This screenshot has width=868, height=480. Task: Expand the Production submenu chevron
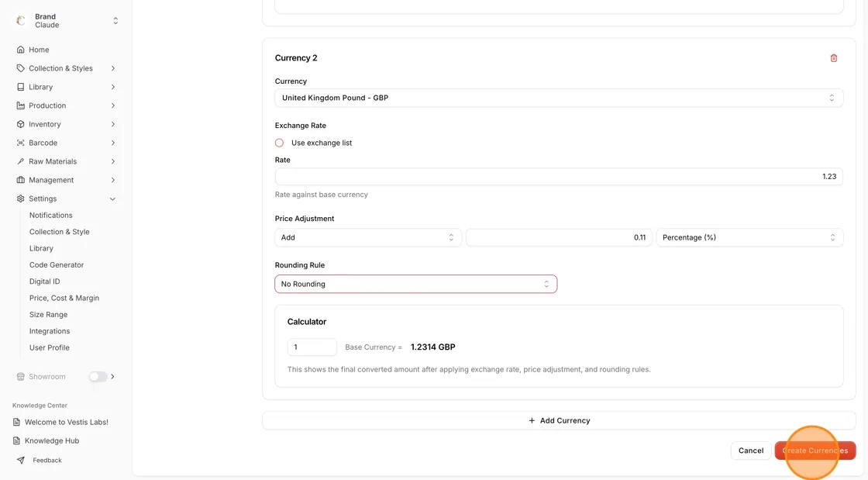coord(113,105)
